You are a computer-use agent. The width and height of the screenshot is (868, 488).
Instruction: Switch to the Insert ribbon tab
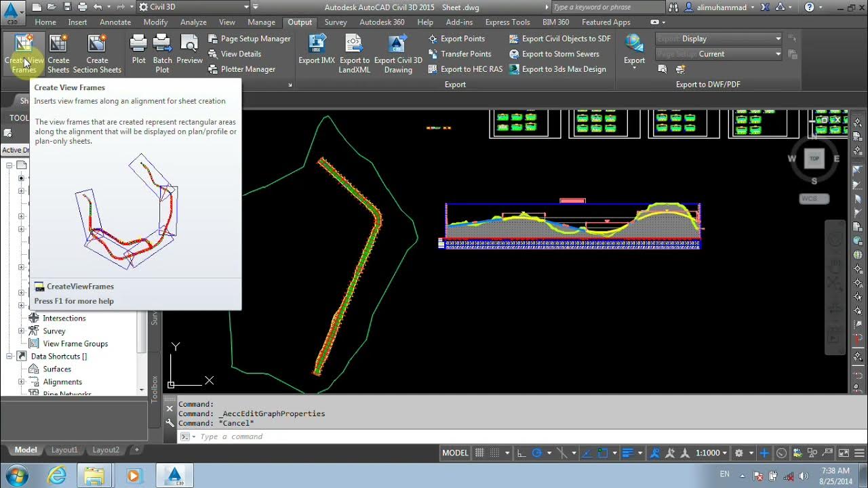(x=77, y=22)
